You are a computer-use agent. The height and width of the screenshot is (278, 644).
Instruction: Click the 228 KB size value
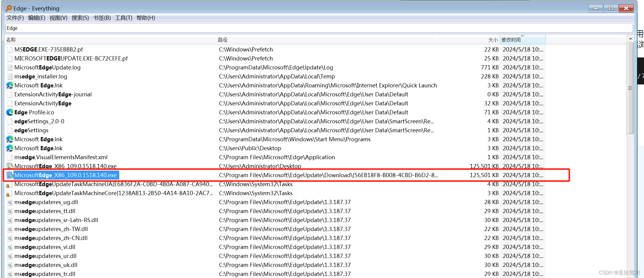[489, 77]
